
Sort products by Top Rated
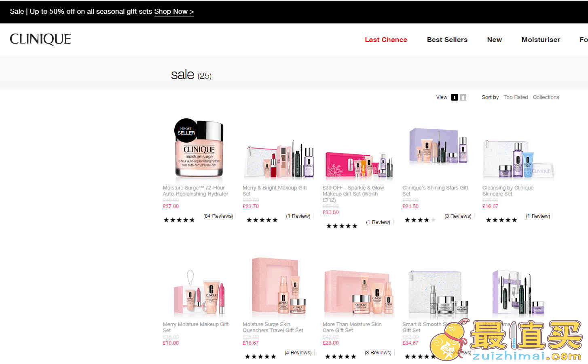pyautogui.click(x=516, y=97)
